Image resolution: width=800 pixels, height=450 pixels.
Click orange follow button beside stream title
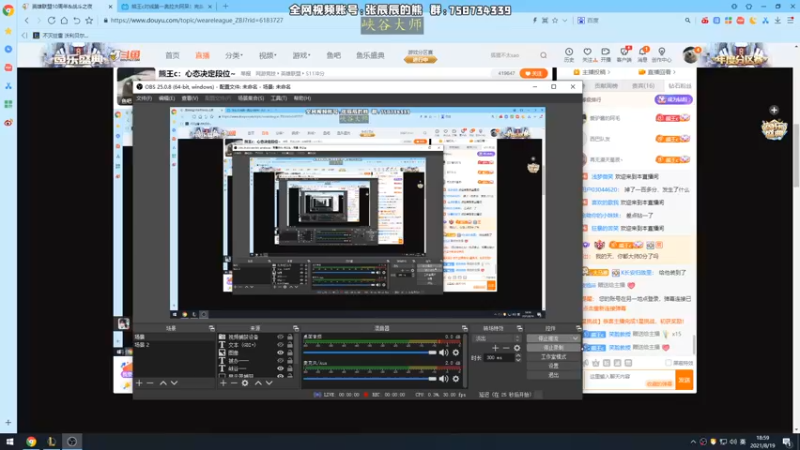point(534,73)
